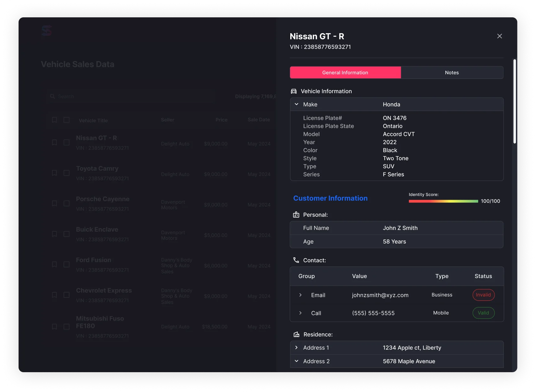Click the Invalid status badge
The width and height of the screenshot is (536, 392).
(x=483, y=295)
